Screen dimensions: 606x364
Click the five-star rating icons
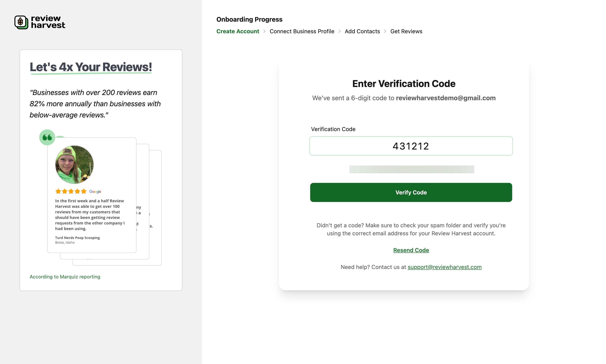coord(71,191)
